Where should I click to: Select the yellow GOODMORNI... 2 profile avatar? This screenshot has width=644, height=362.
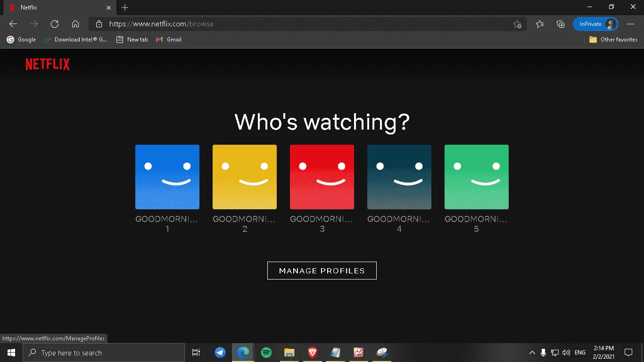pos(245,177)
